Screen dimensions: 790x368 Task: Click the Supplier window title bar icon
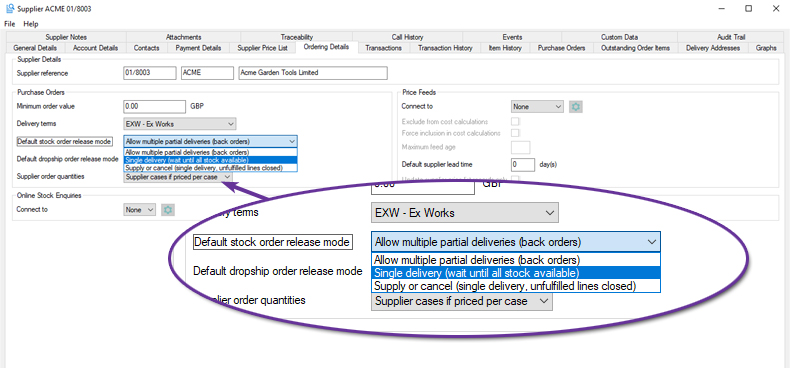[10, 9]
